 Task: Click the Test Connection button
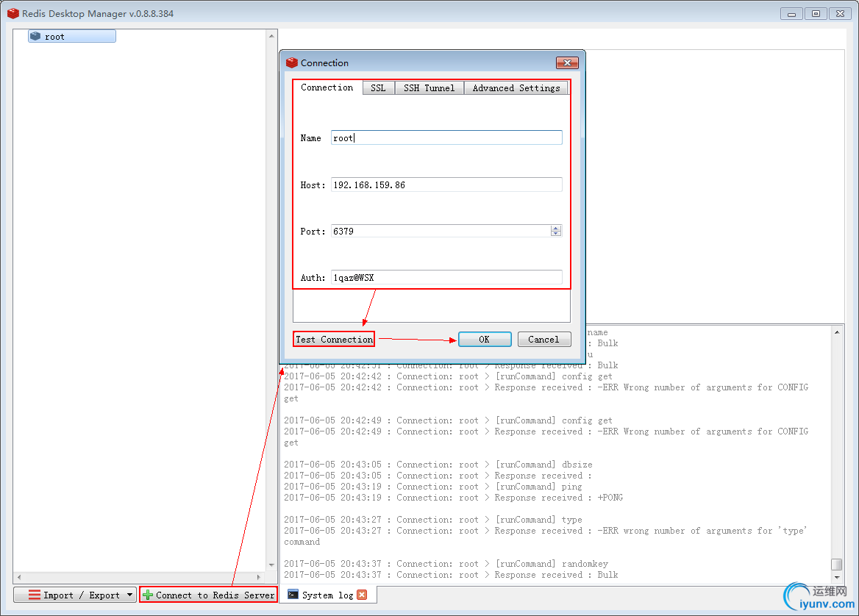pyautogui.click(x=334, y=340)
